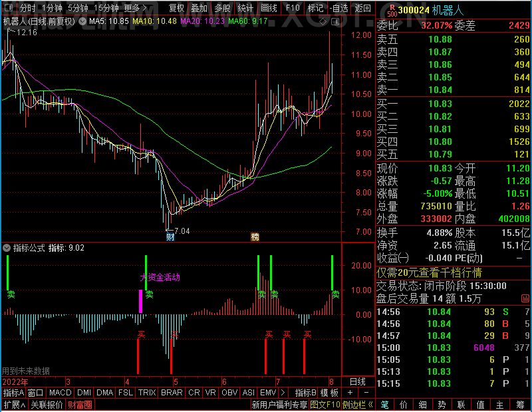
Task: Click the 窗口 button
Action: click(x=36, y=393)
